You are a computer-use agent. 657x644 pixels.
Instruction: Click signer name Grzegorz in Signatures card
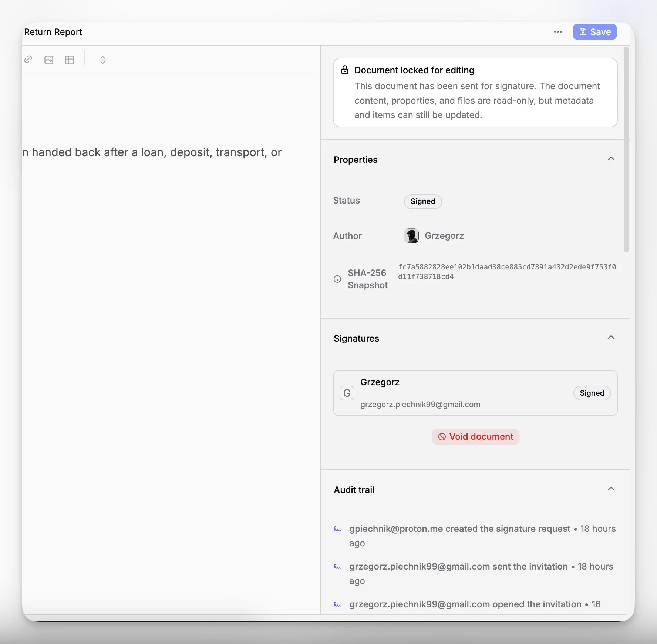(x=380, y=382)
